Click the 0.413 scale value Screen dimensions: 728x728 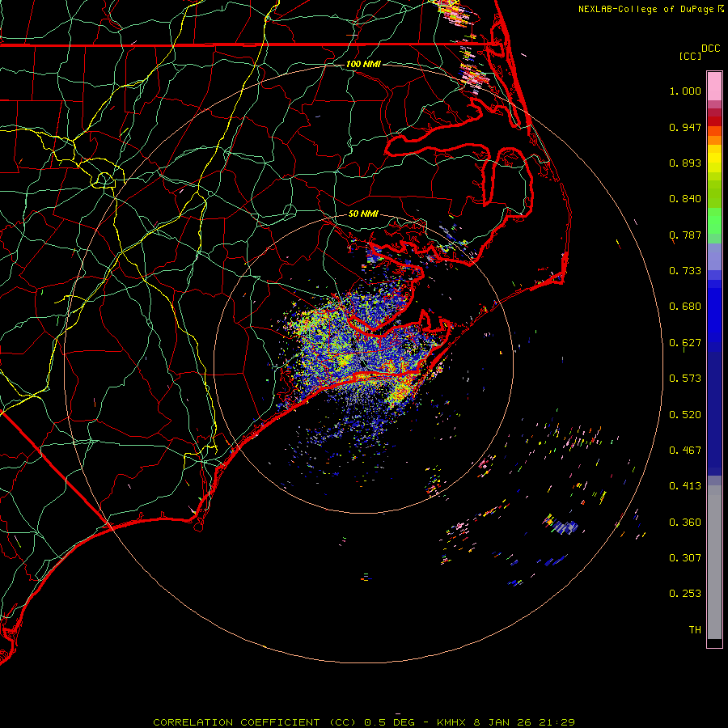[x=685, y=486]
